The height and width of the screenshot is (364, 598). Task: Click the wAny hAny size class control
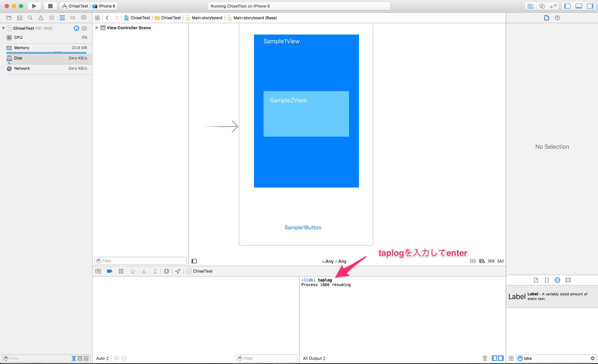click(334, 261)
